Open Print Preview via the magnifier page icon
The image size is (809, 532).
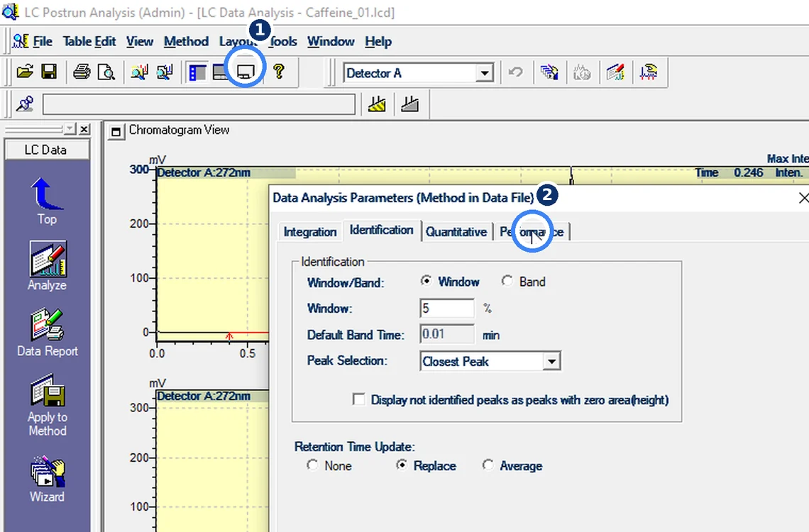click(106, 72)
